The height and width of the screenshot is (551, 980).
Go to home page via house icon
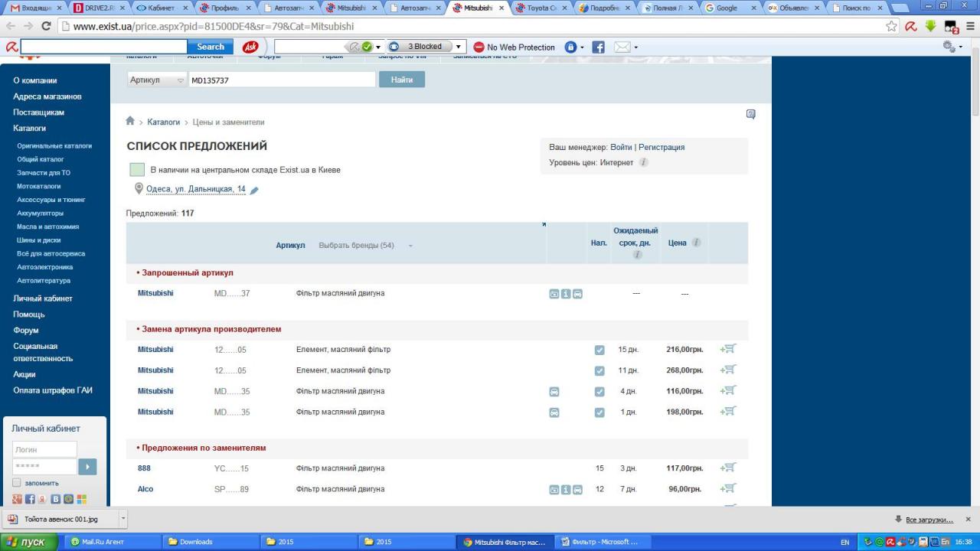pyautogui.click(x=130, y=121)
